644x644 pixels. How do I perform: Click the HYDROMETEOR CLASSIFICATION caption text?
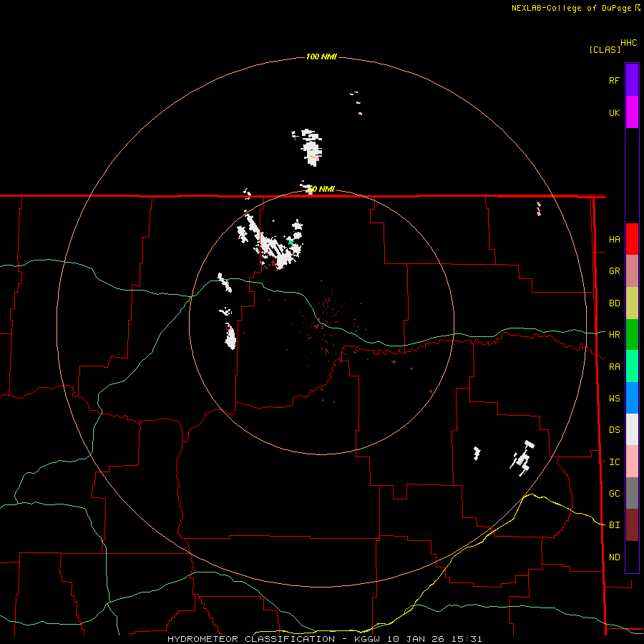click(x=251, y=639)
